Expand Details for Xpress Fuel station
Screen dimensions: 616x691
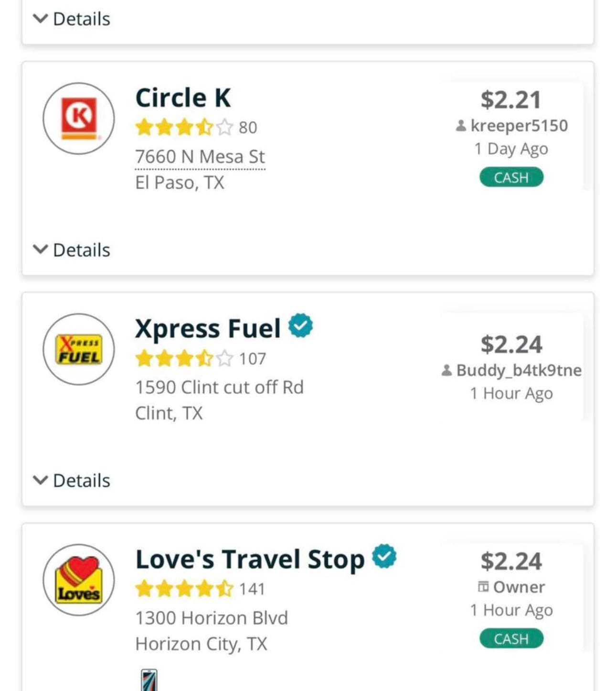(x=72, y=480)
